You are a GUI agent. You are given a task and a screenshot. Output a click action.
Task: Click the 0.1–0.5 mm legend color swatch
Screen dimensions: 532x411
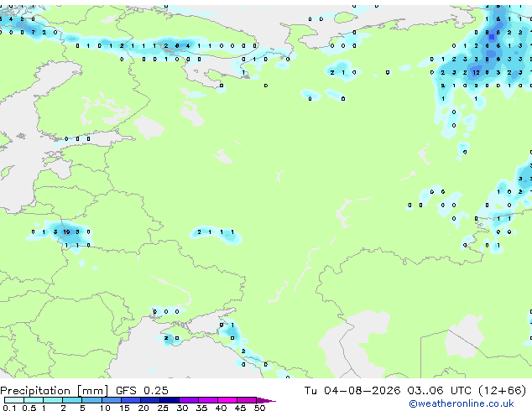(x=14, y=400)
